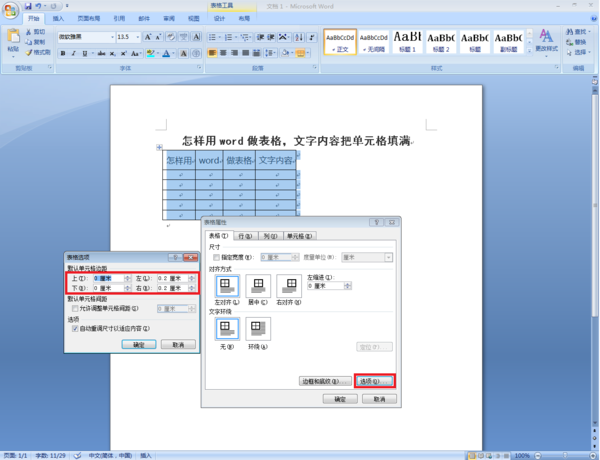Click the highlight color swatch button
Screen dimensions: 600x460
point(150,54)
